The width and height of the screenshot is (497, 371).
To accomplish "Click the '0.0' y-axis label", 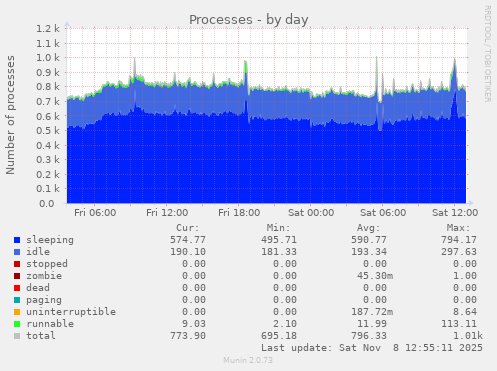I will (47, 203).
